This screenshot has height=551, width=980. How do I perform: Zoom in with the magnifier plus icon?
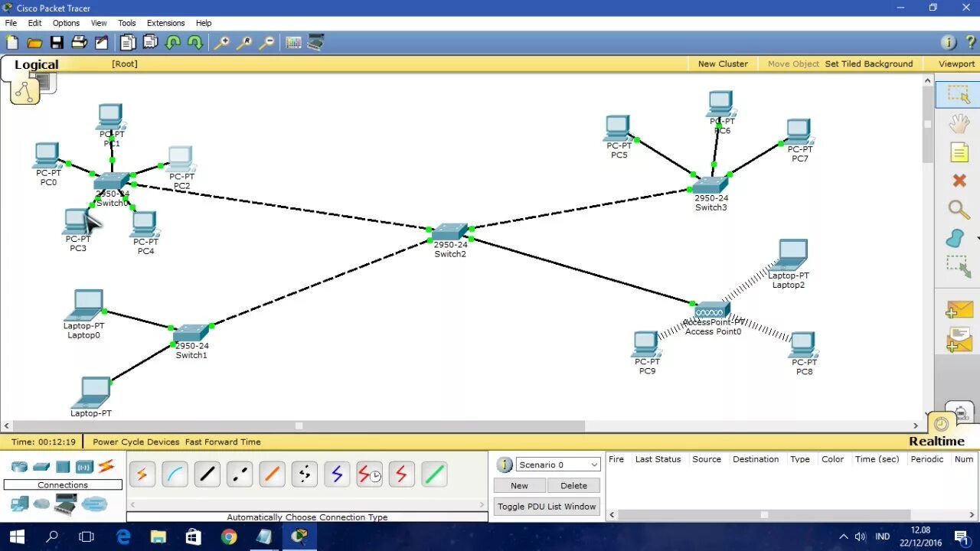pos(221,43)
